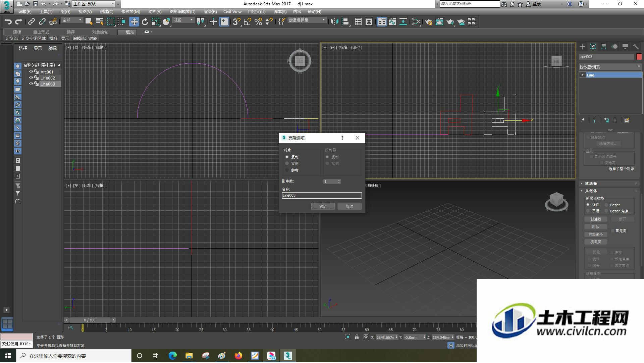Choose the Select and Scale tool
The height and width of the screenshot is (363, 644).
coord(155,22)
